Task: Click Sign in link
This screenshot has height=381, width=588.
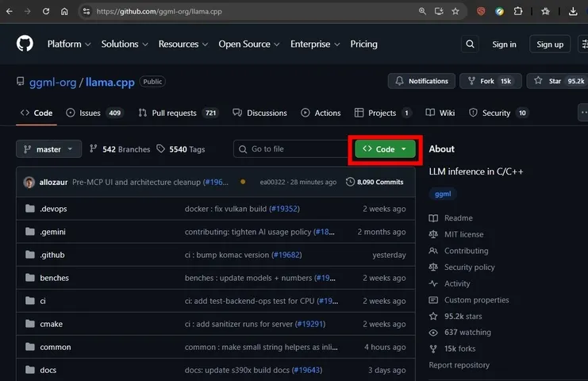Action: pos(504,44)
